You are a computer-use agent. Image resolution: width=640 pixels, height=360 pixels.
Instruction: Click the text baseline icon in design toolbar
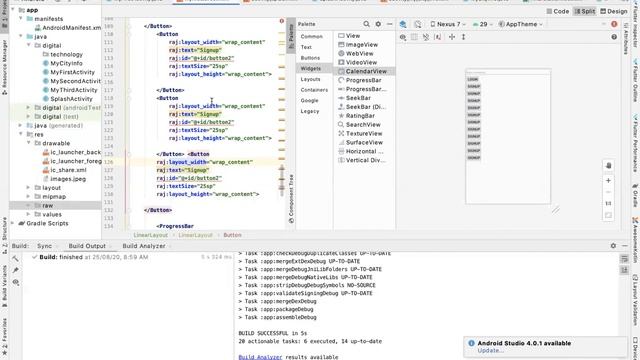[438, 37]
